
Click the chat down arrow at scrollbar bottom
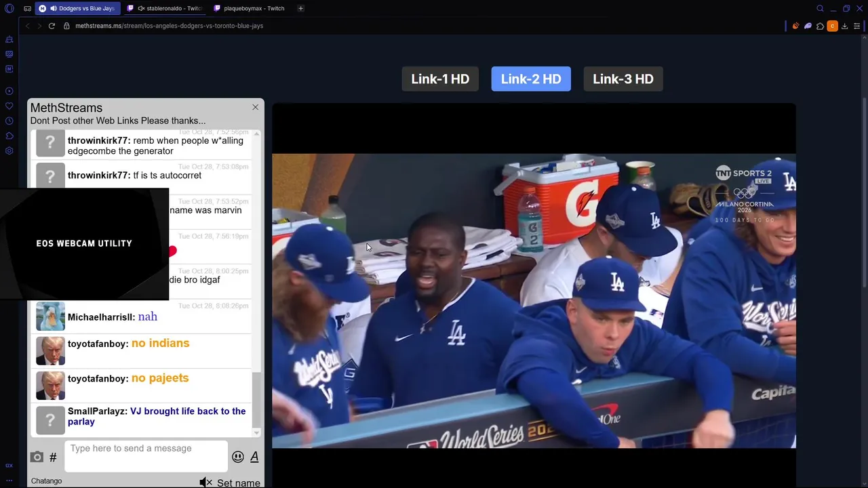pyautogui.click(x=256, y=432)
